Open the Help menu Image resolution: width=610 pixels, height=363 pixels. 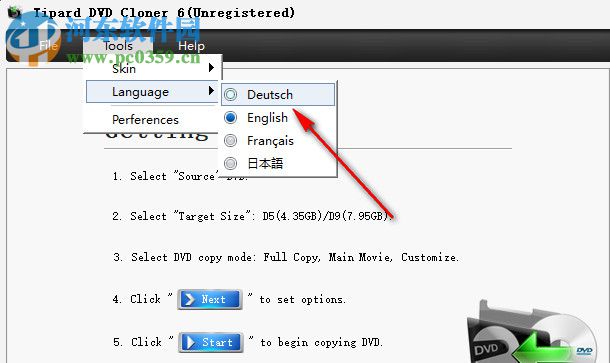(191, 46)
